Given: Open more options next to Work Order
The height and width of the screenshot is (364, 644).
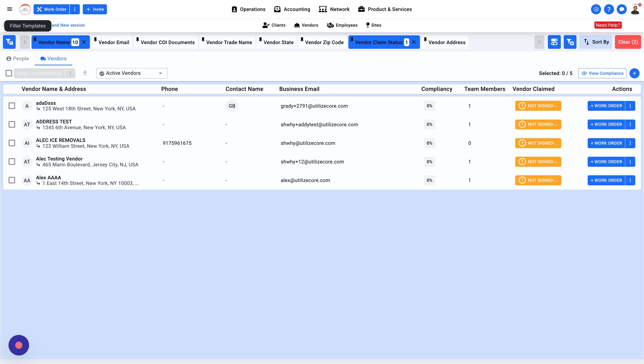Looking at the screenshot, I should tap(74, 9).
